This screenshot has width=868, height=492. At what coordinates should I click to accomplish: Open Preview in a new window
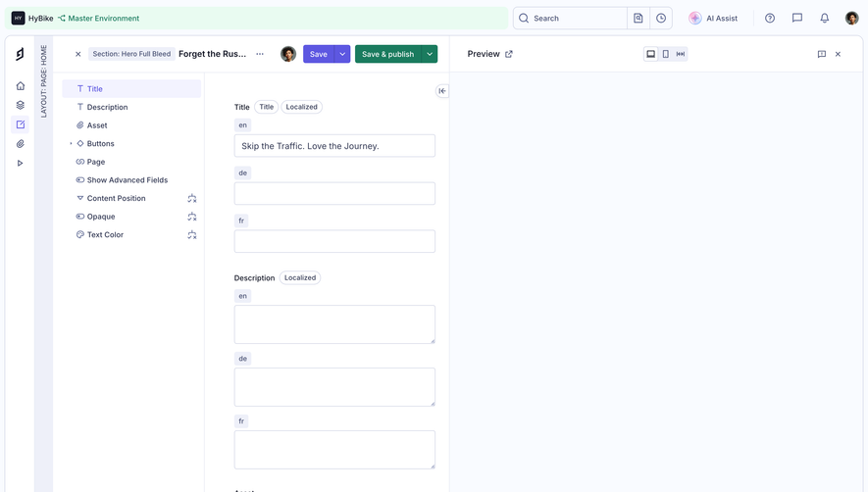click(509, 54)
